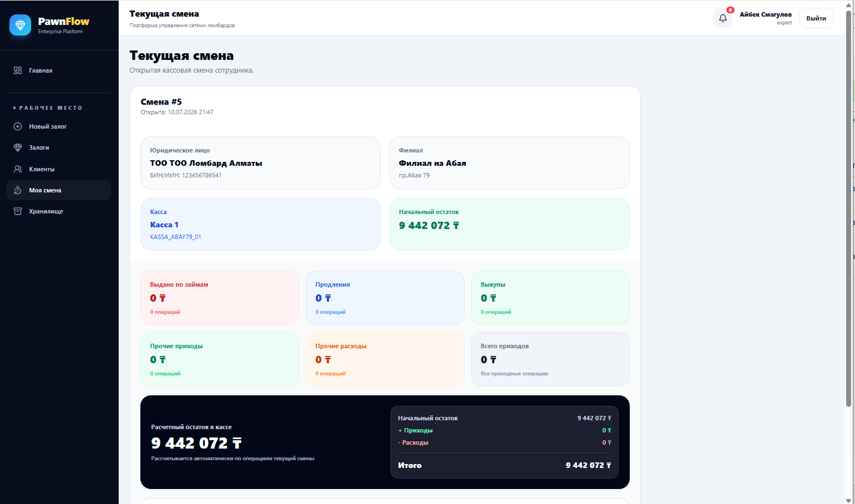This screenshot has width=855, height=504.
Task: Click the Продления card
Action: (x=385, y=298)
